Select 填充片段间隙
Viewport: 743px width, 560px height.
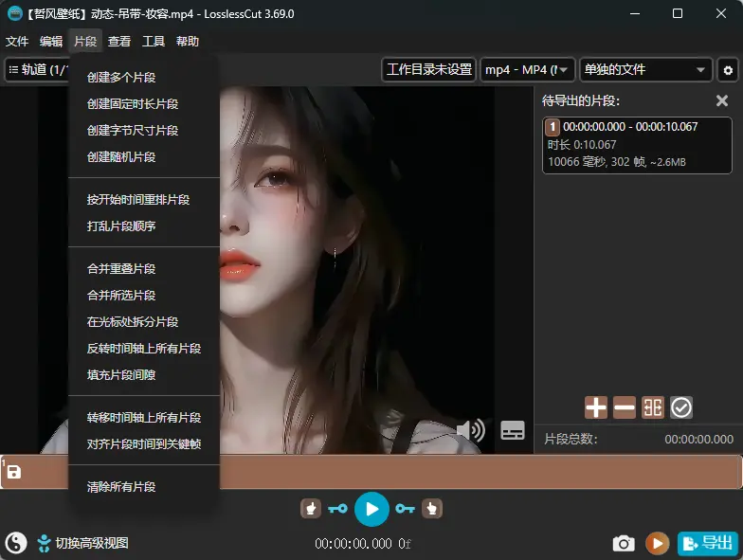[144, 375]
